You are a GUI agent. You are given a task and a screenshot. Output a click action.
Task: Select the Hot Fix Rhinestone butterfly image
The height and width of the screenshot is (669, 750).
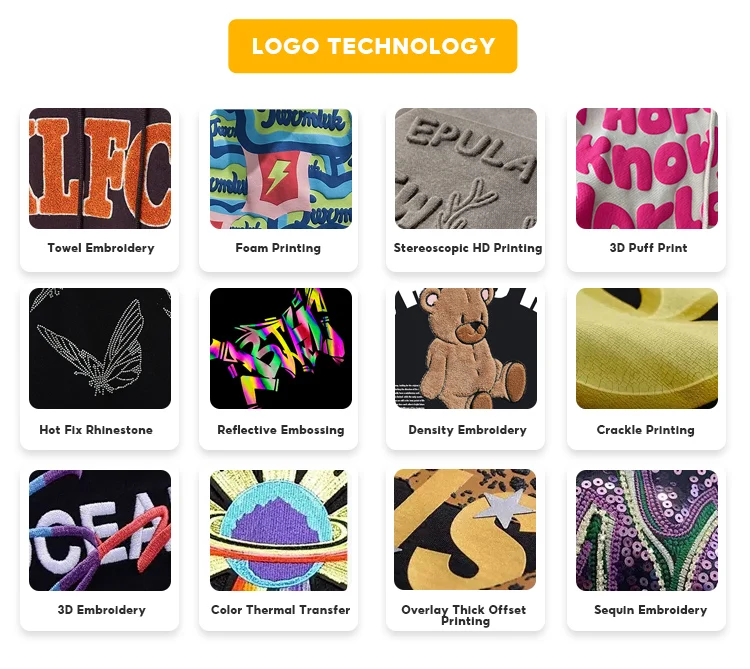pos(100,348)
